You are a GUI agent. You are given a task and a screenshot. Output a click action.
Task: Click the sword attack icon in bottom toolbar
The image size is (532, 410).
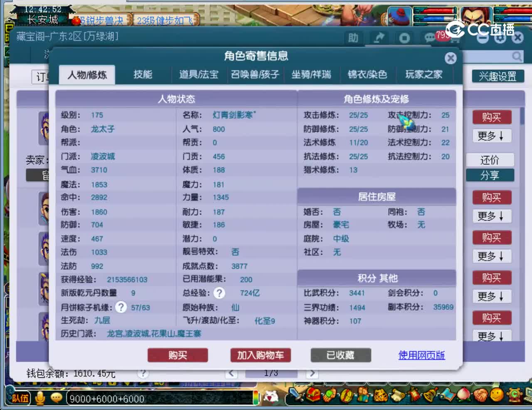click(x=296, y=394)
